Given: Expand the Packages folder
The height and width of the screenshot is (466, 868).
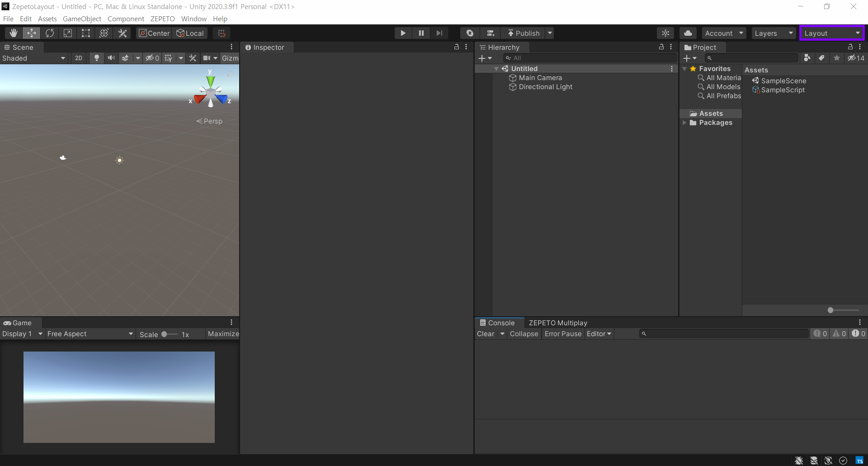Looking at the screenshot, I should [x=684, y=123].
